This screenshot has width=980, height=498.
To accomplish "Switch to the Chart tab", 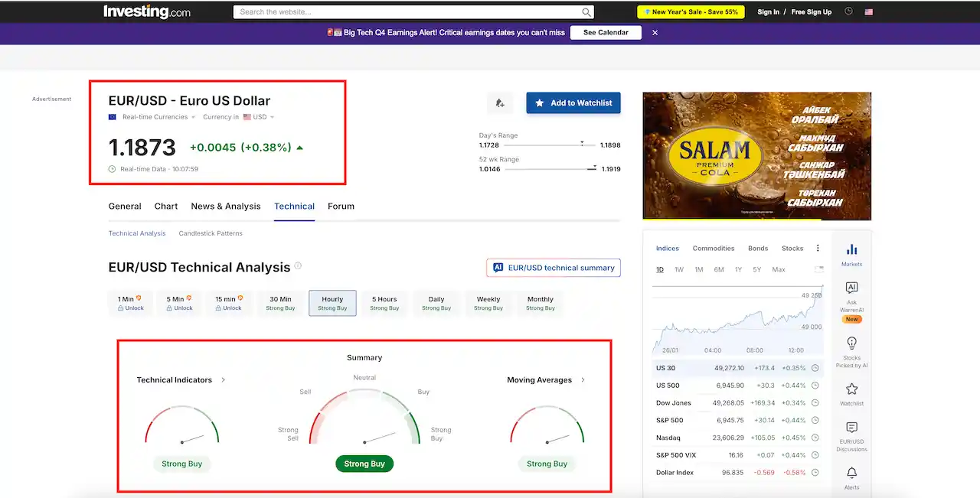I will pos(166,206).
